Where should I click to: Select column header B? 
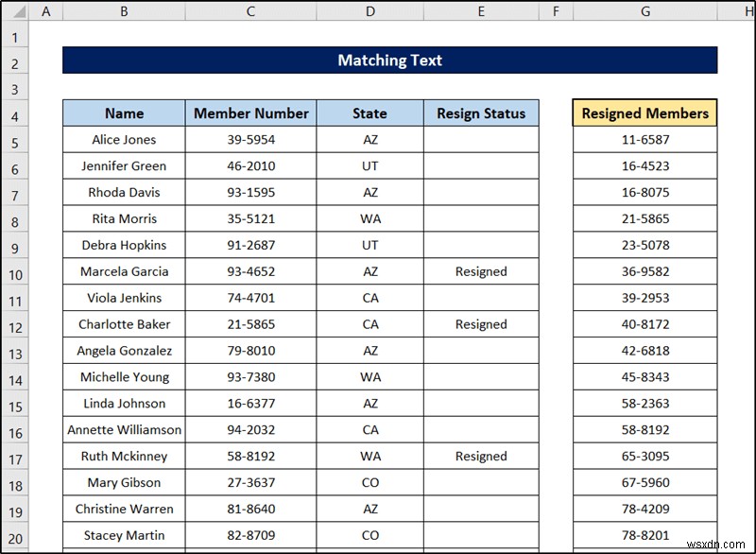123,11
